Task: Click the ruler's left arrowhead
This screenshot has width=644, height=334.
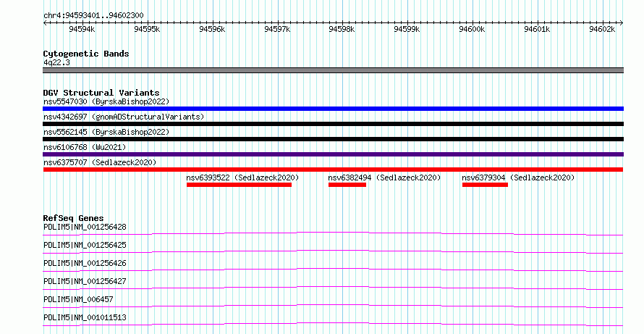Action: click(45, 22)
